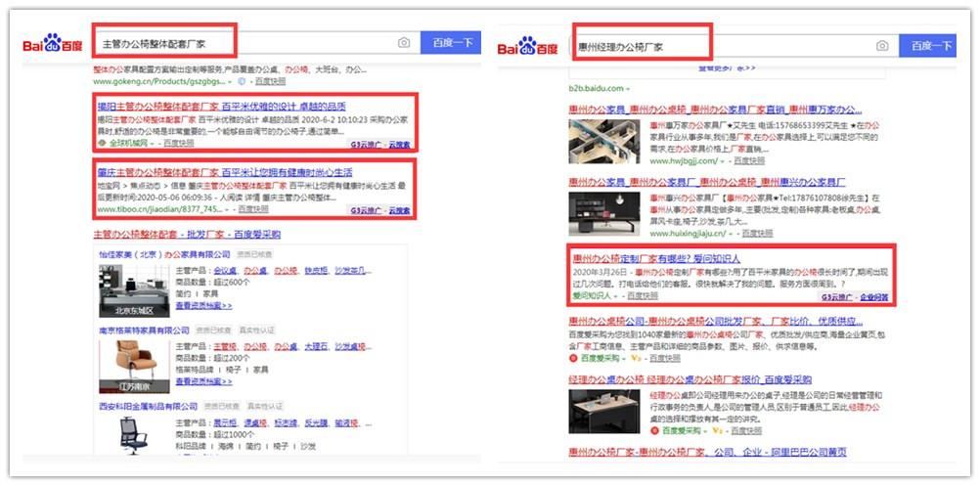Screen dimensions: 980x486
Task: Click G3云推广 tag in 爱问知识人 result
Action: pos(837,297)
